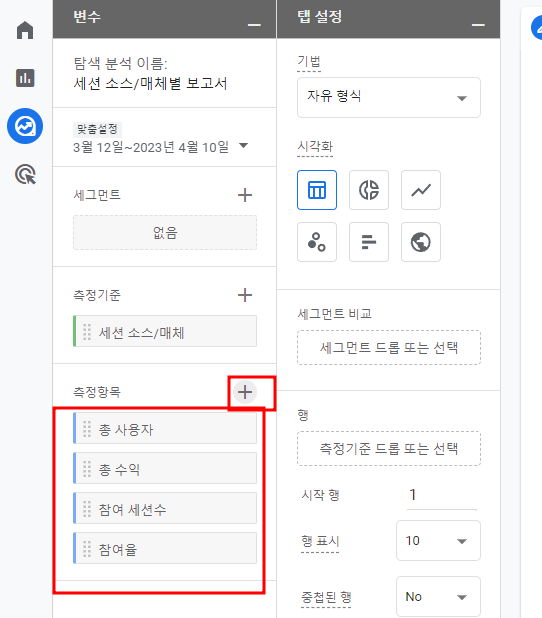Minimize the 탭 설정 panel
542x618 pixels.
point(478,25)
